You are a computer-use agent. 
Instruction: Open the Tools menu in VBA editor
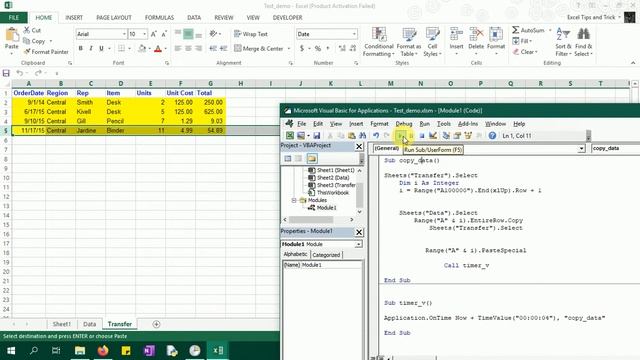point(444,124)
